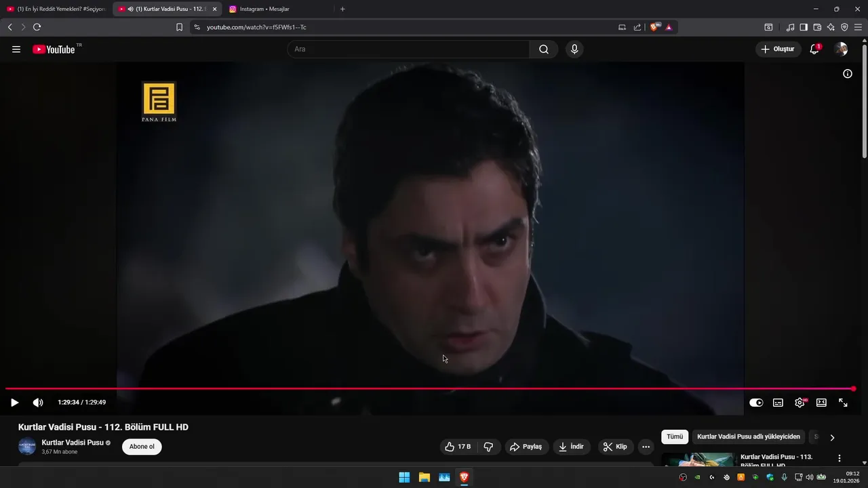The height and width of the screenshot is (488, 868).
Task: Open the browser tab search icon
Action: tap(768, 27)
